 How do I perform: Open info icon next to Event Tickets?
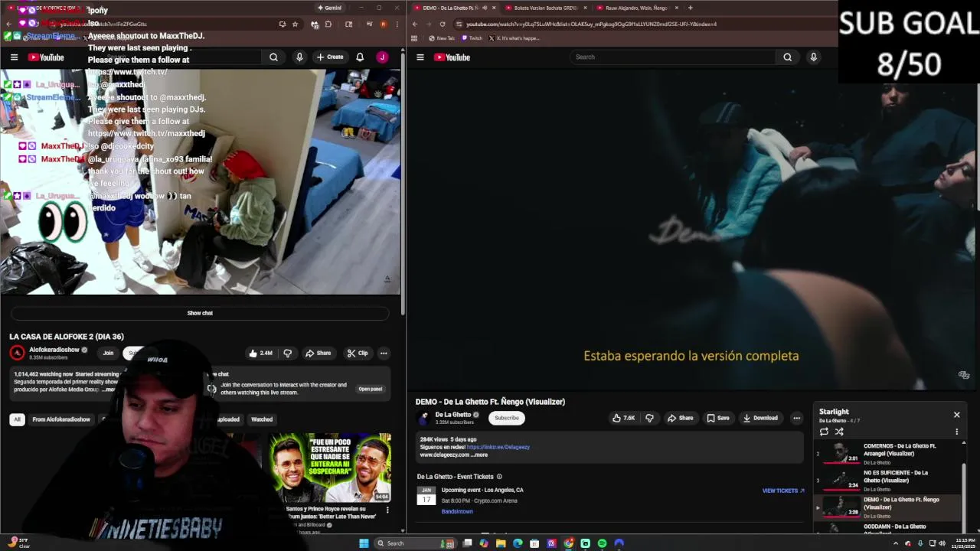point(499,477)
